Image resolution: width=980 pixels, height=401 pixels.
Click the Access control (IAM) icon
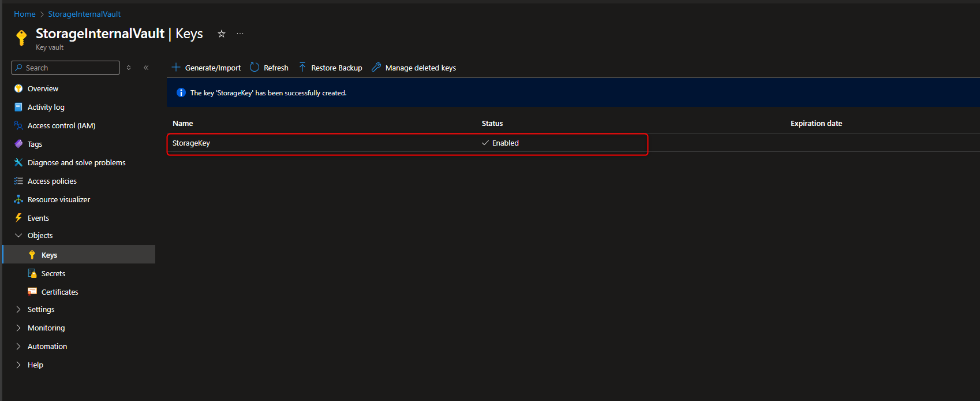pyautogui.click(x=18, y=125)
